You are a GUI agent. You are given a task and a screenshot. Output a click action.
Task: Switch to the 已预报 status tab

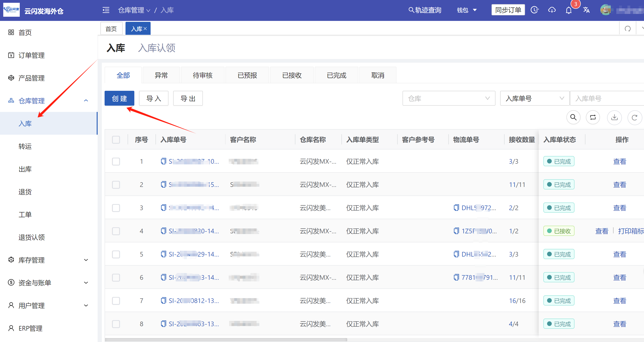pos(247,75)
